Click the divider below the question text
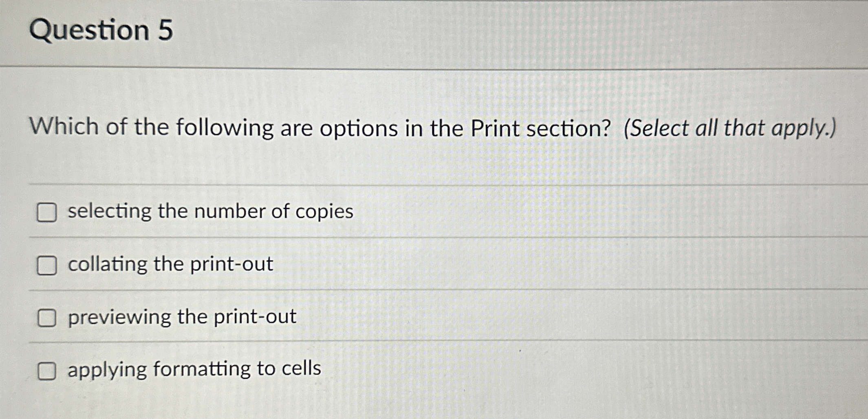 pos(434,184)
